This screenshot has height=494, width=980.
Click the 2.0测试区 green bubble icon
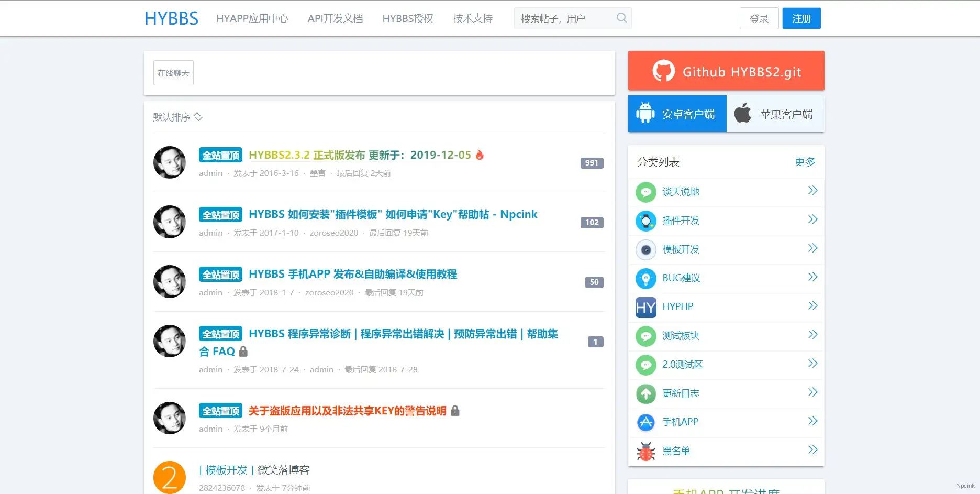(646, 365)
